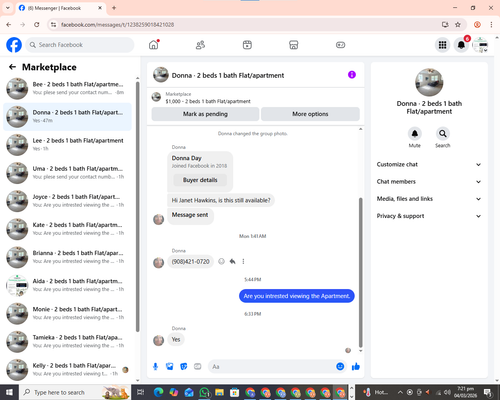Open Donna Day's Buyer details
The image size is (500, 400).
pyautogui.click(x=200, y=180)
